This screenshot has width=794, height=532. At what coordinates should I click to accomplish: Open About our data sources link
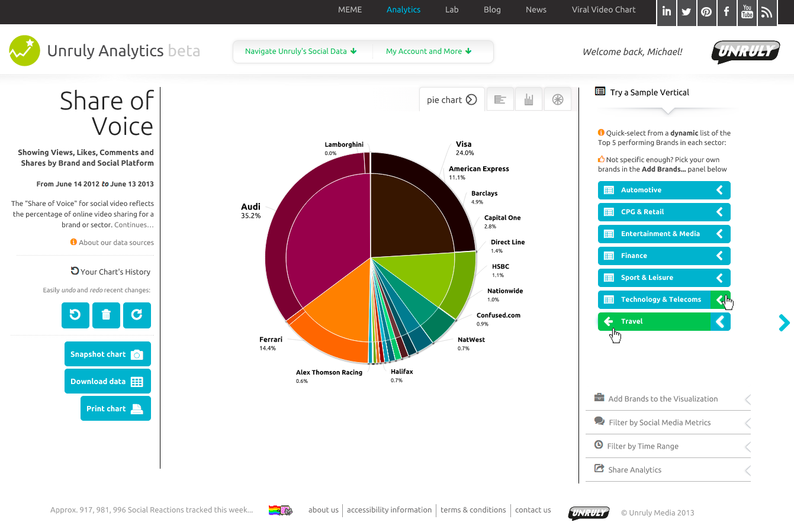click(116, 243)
